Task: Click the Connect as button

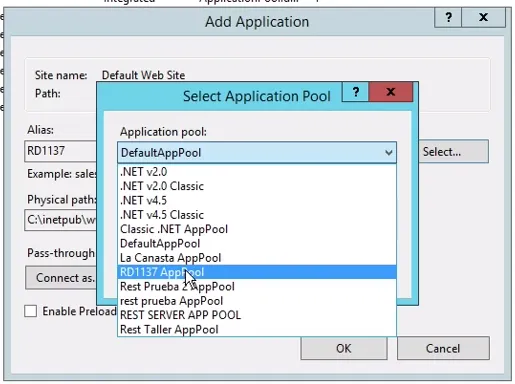Action: pos(61,278)
